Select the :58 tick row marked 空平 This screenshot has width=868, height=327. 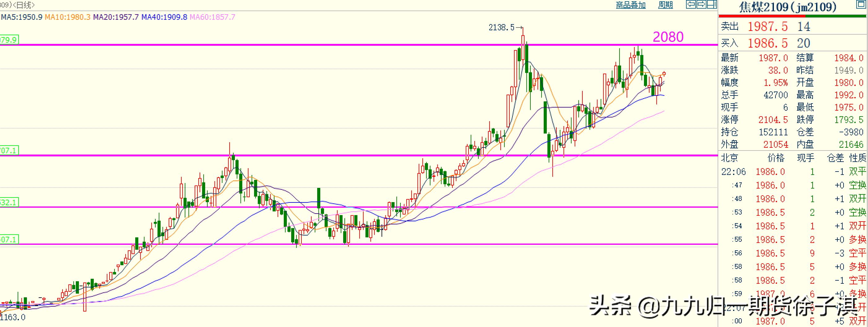coord(793,281)
